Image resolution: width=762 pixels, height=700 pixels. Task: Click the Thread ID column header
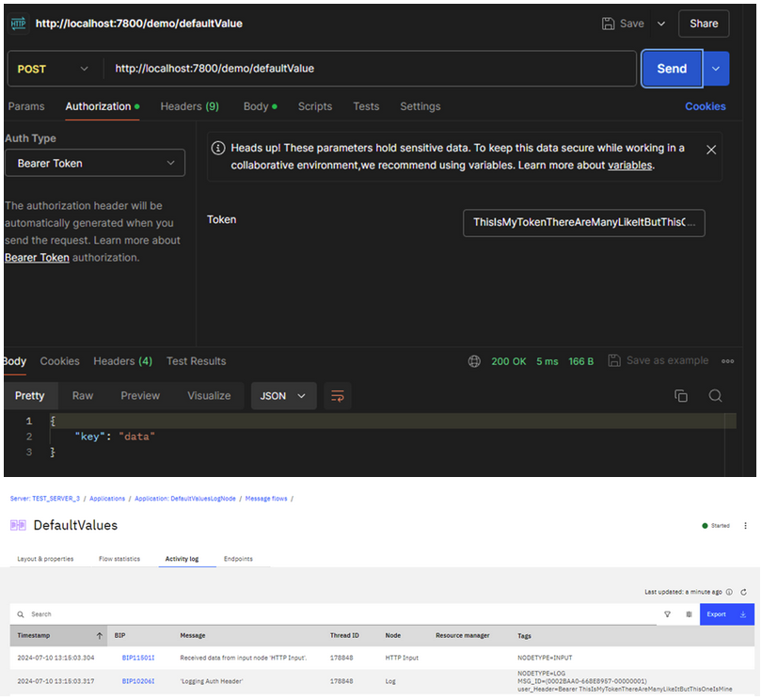344,636
